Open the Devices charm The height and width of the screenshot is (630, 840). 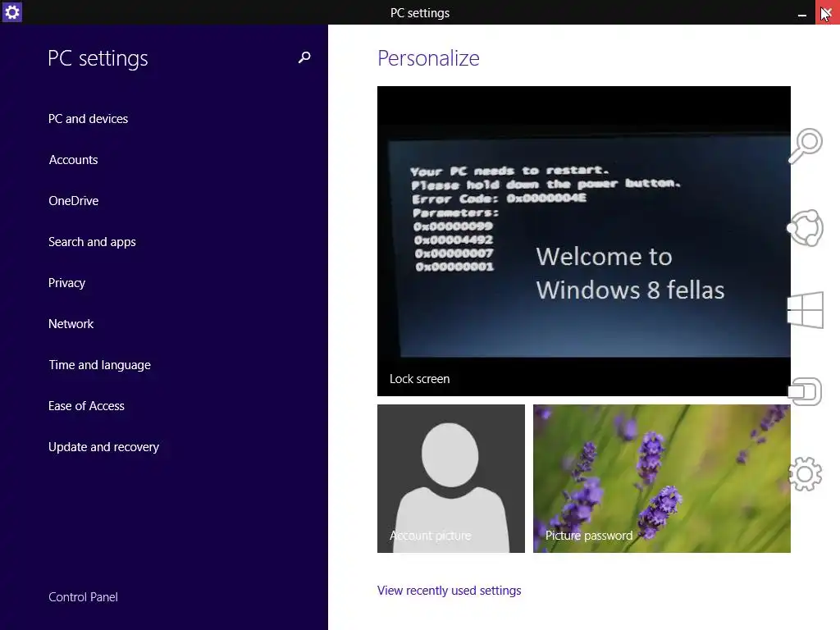[x=806, y=391]
